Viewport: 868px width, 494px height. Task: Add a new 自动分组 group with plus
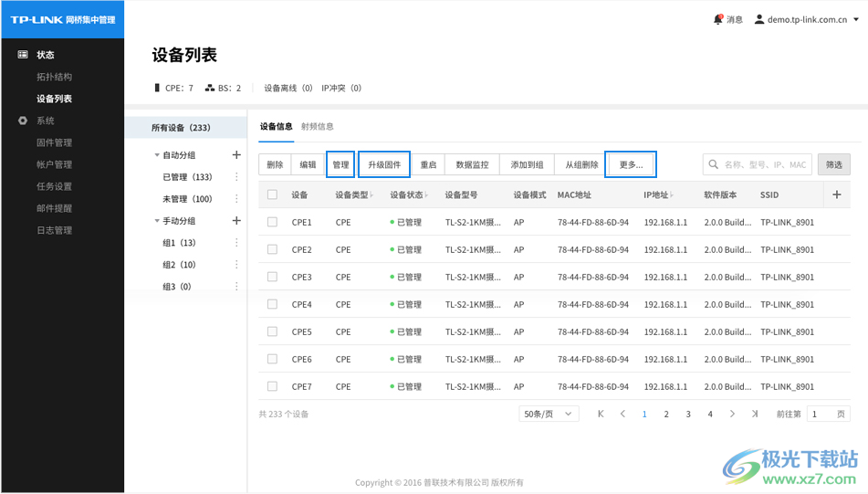pos(236,154)
